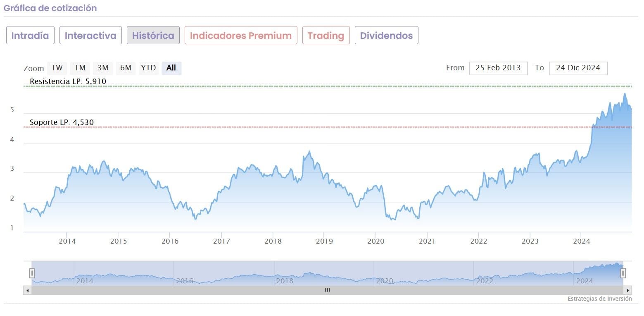Open the Interactiva chart tab

coord(90,36)
